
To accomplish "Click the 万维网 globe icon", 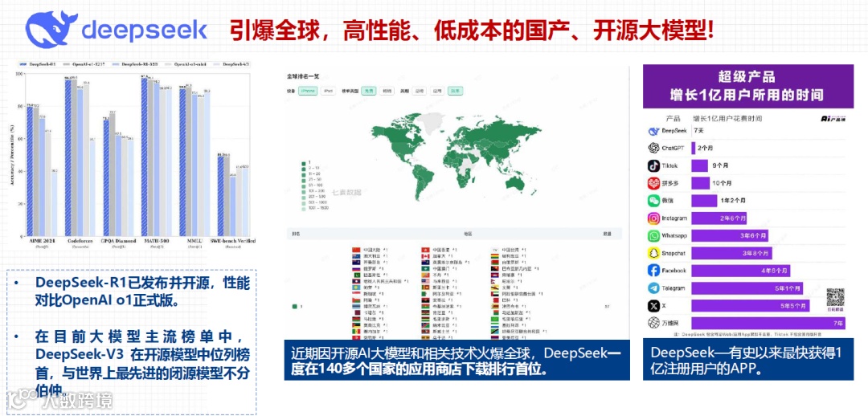I will tap(653, 323).
